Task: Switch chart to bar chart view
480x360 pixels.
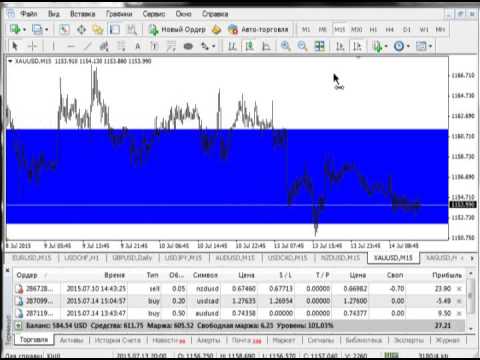Action: (232, 46)
